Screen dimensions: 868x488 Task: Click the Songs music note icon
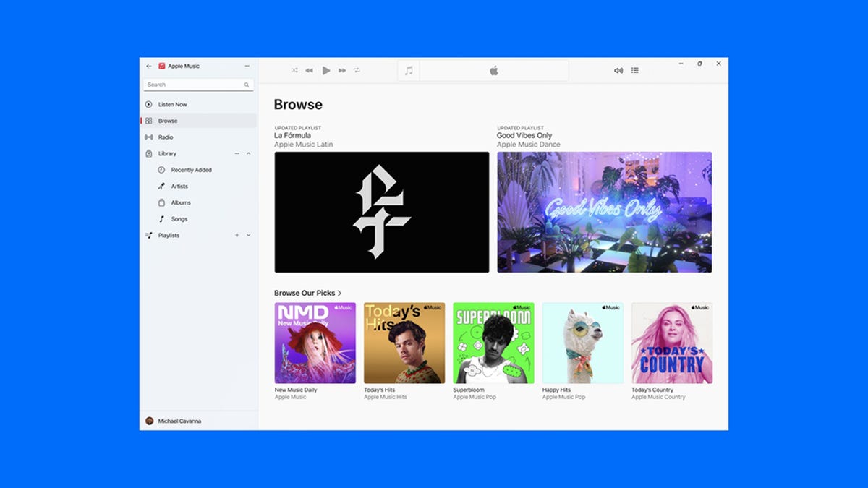point(161,219)
